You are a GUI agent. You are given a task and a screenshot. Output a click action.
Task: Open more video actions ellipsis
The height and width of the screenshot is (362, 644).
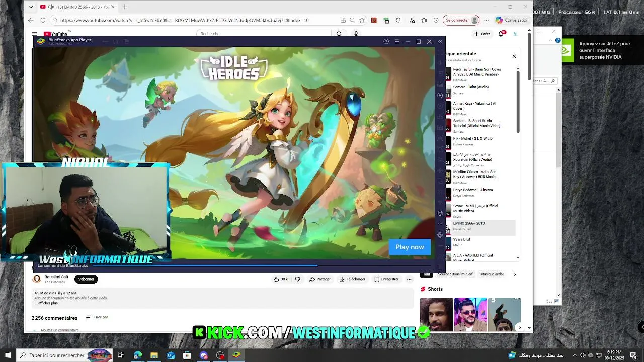409,279
